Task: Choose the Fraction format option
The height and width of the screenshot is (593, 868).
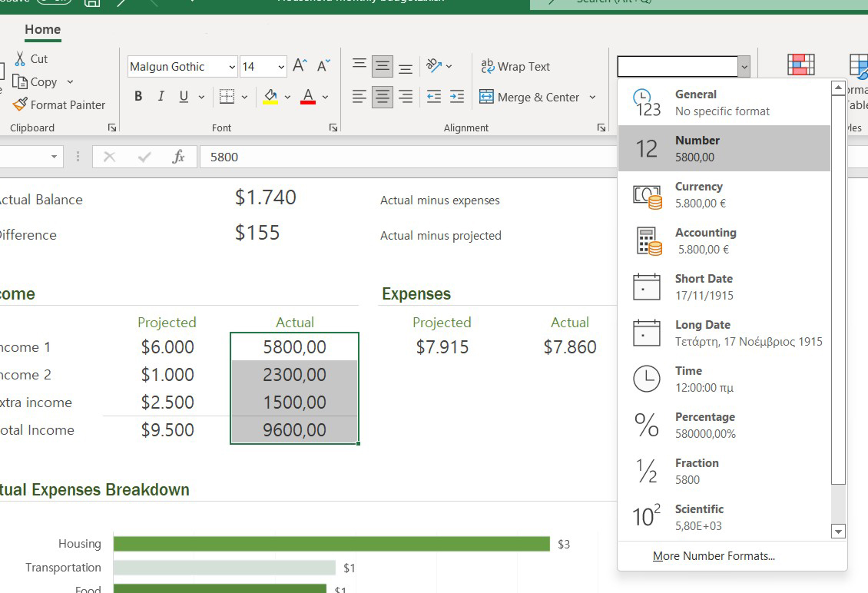Action: click(724, 470)
